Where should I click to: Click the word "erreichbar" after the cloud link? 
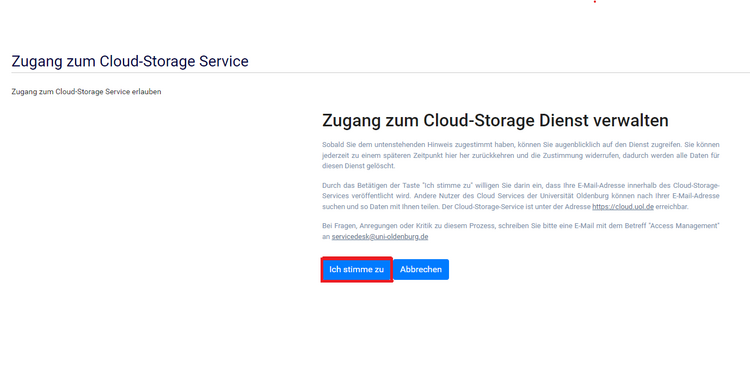pyautogui.click(x=671, y=207)
